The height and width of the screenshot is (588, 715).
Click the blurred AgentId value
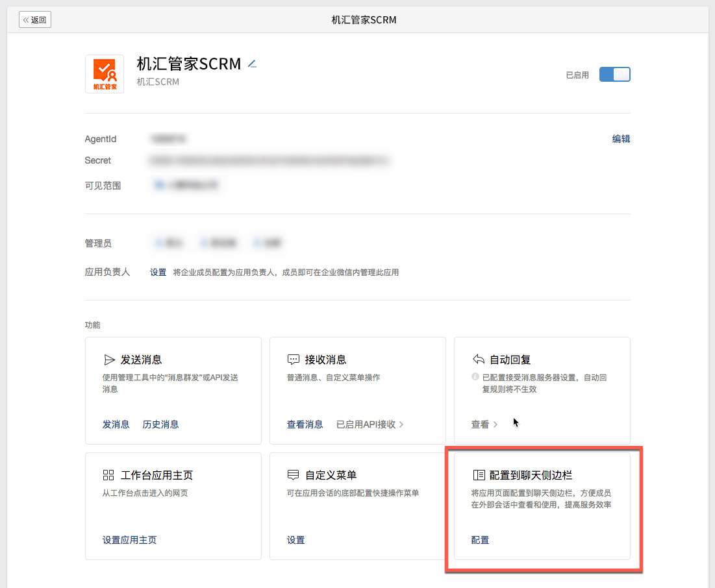[x=169, y=139]
